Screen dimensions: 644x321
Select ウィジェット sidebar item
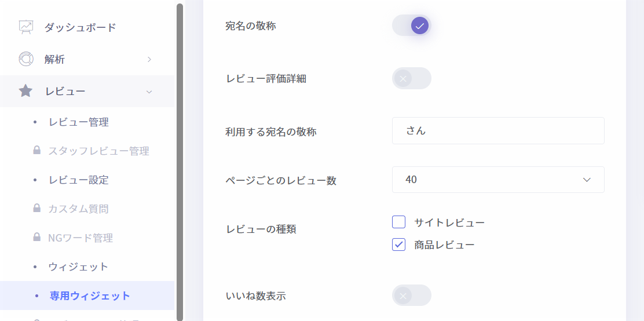pyautogui.click(x=79, y=267)
